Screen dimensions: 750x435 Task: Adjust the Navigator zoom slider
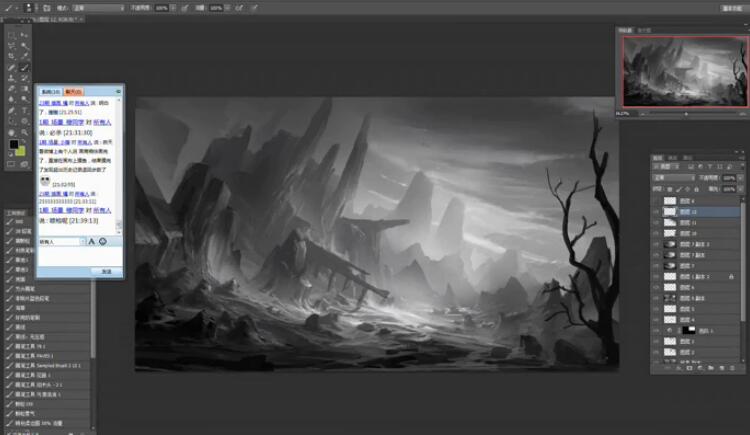(686, 114)
